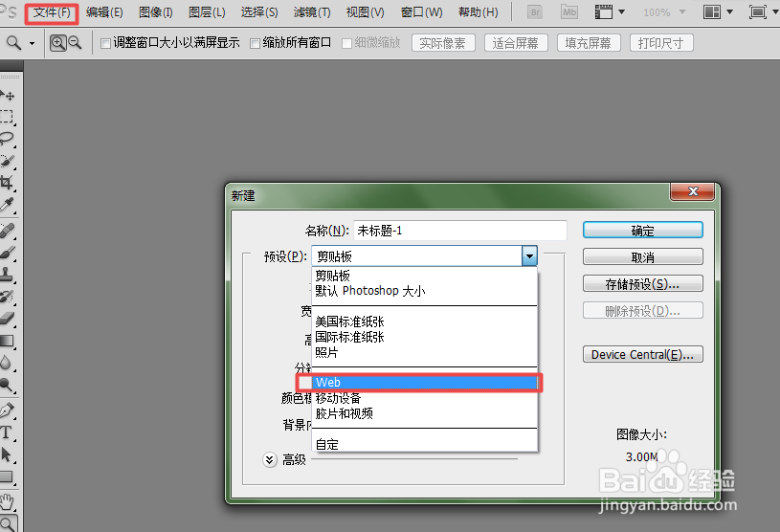The width and height of the screenshot is (780, 532).
Task: Click the document name input field
Action: (x=460, y=231)
